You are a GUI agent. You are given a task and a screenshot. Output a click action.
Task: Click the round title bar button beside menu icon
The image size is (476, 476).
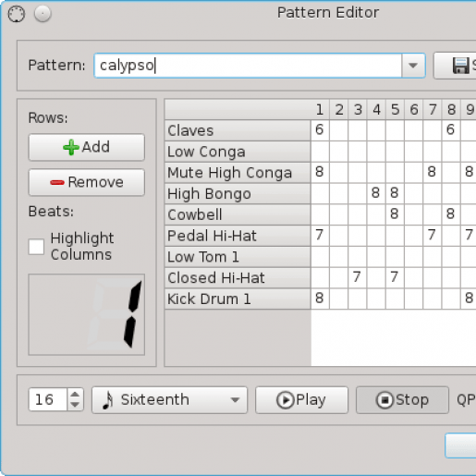click(43, 14)
